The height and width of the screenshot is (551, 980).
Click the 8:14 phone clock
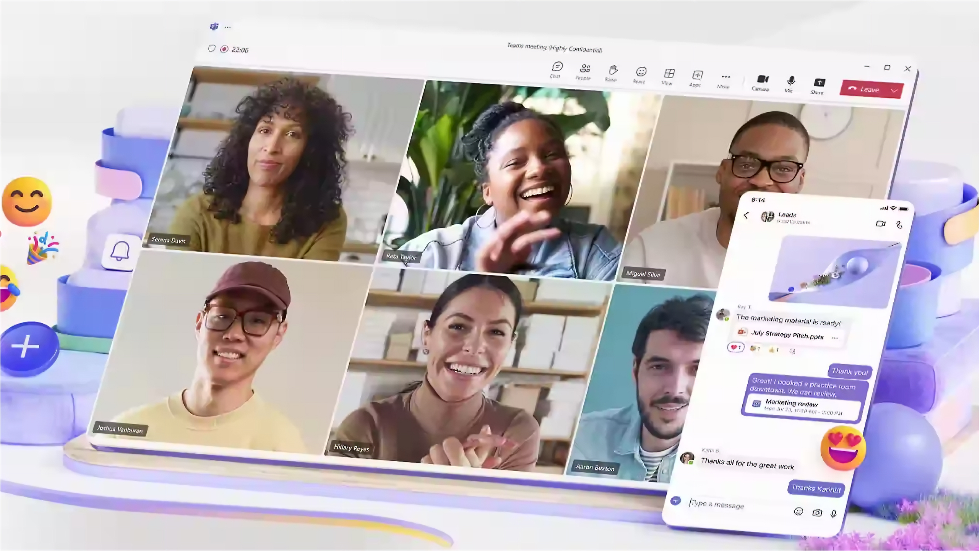(758, 200)
